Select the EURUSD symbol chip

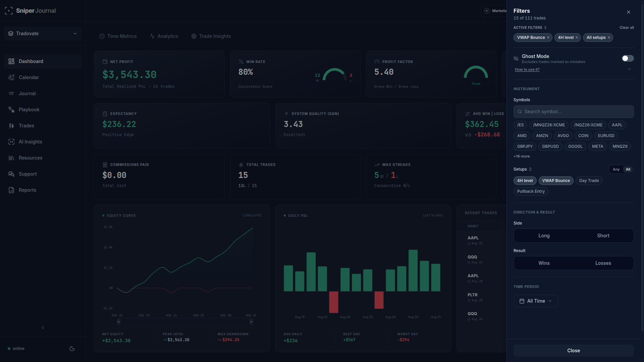[606, 136]
